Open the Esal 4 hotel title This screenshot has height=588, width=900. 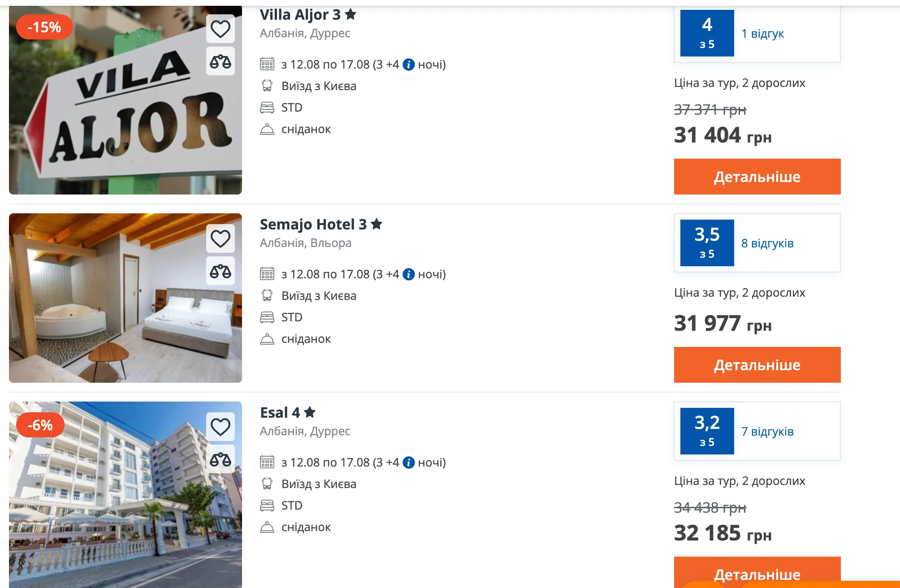288,412
